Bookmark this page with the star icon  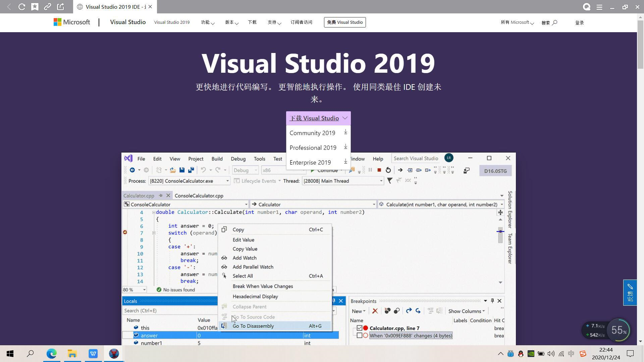35,7
